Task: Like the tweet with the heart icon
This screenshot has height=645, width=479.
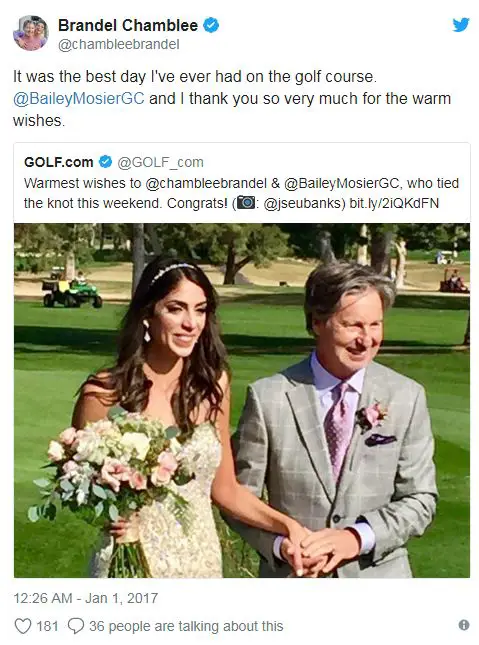Action: pos(23,626)
